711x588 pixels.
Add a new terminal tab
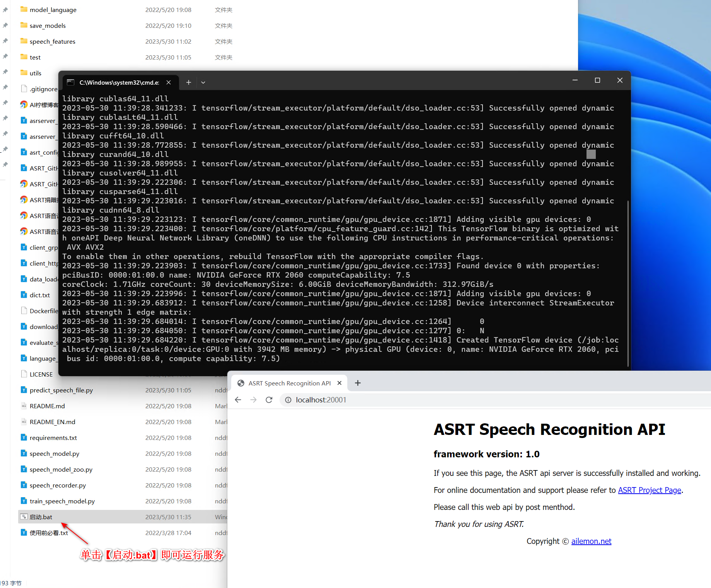188,82
